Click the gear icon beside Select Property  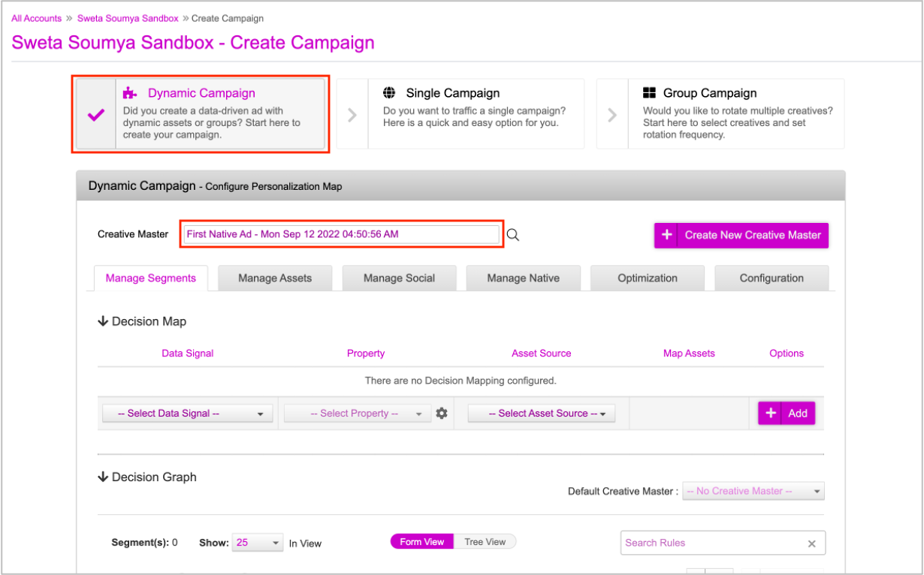442,413
